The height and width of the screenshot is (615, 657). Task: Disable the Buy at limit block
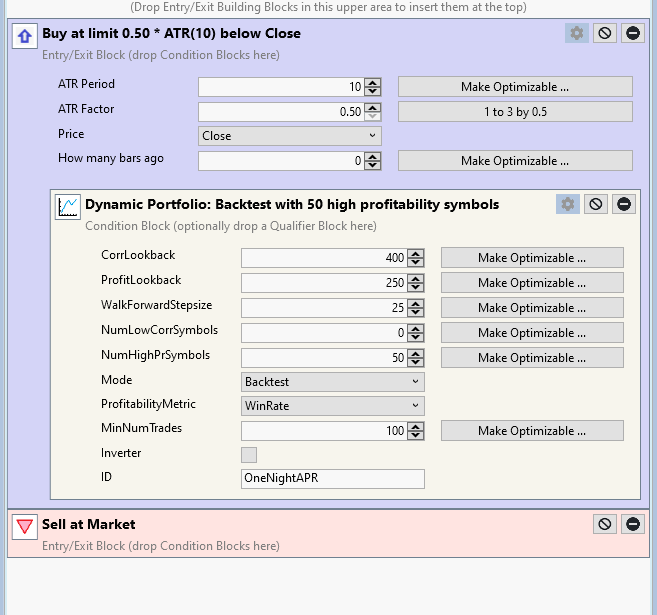pyautogui.click(x=605, y=33)
